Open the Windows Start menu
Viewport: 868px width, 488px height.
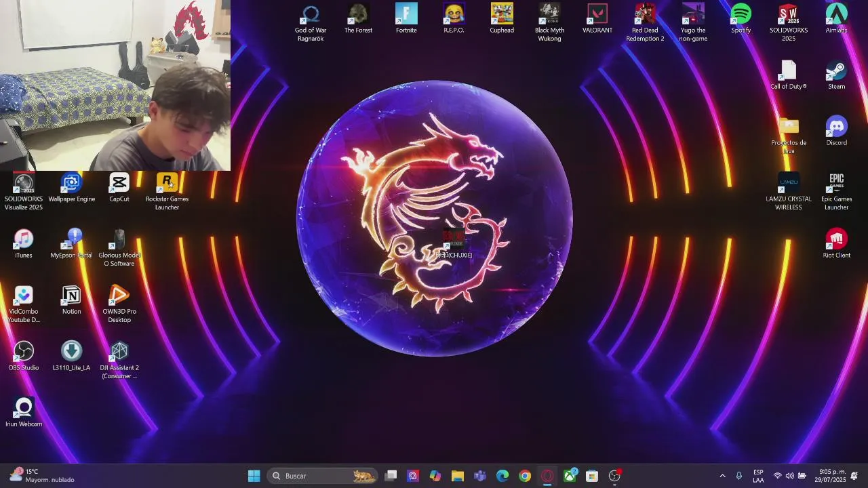pos(254,476)
